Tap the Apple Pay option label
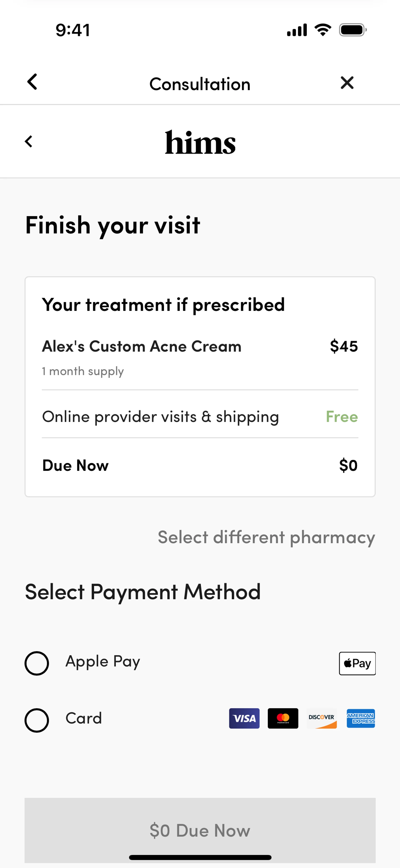Image resolution: width=400 pixels, height=868 pixels. [103, 661]
